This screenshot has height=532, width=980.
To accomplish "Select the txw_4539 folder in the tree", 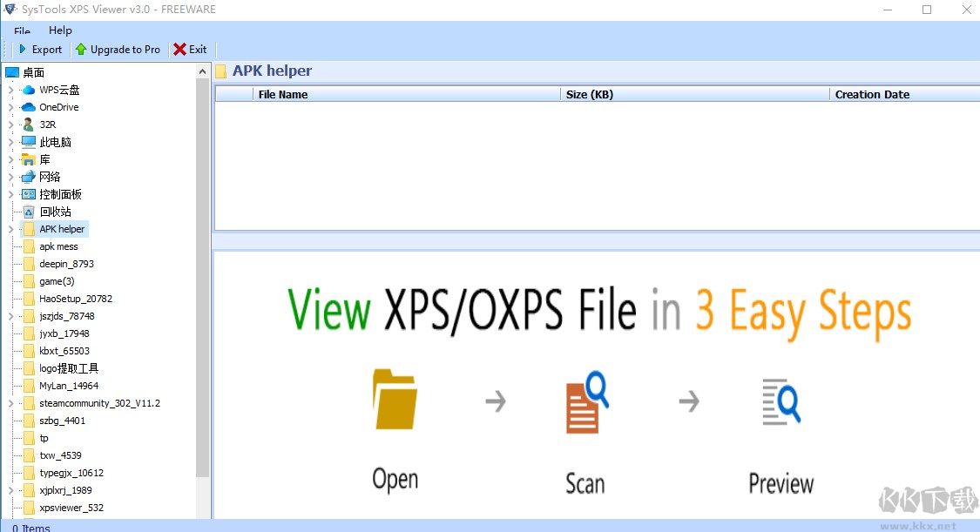I will click(x=60, y=455).
